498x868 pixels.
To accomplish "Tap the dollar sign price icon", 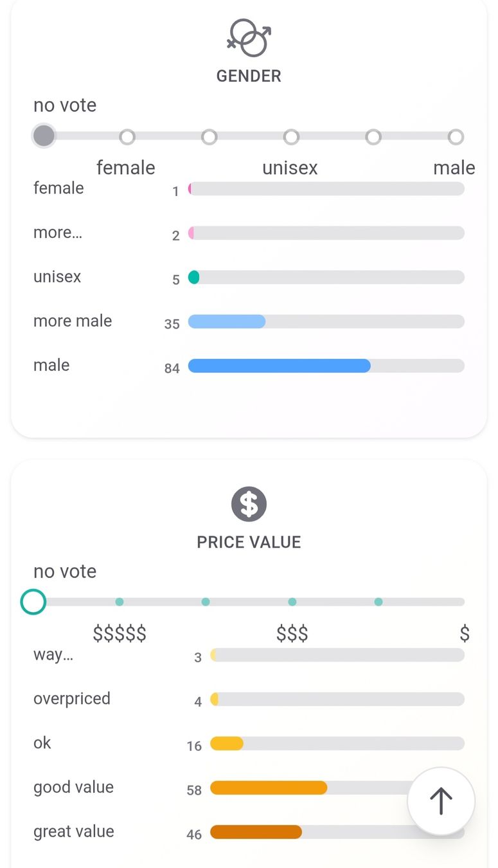I will coord(249,503).
